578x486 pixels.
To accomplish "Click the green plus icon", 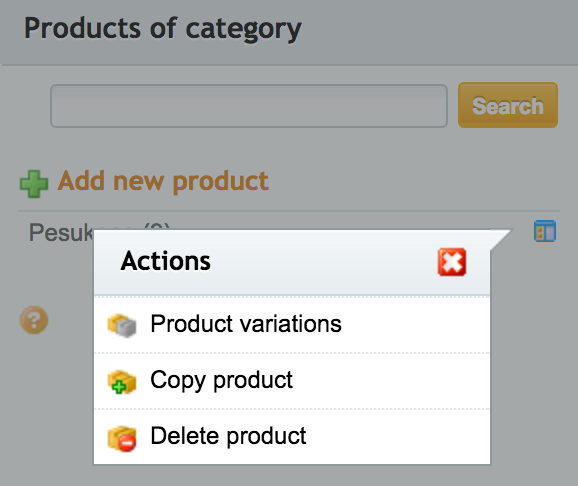I will point(34,184).
